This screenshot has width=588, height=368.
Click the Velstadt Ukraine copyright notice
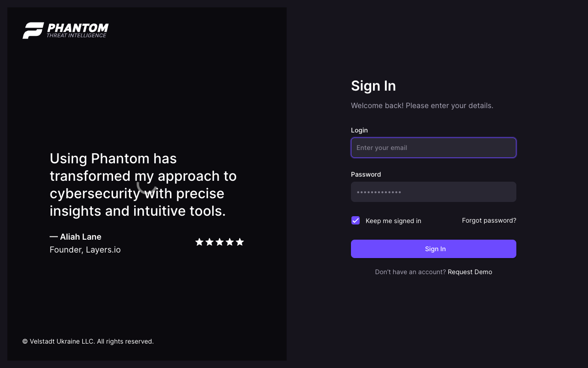[x=88, y=341]
